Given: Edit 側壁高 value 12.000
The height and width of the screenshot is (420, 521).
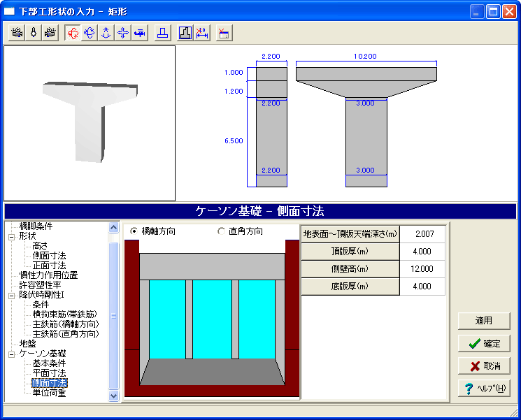Looking at the screenshot, I should [x=422, y=269].
